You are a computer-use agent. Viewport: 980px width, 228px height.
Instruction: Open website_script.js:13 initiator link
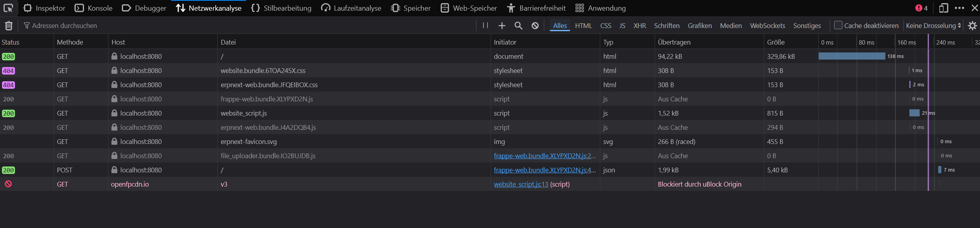[521, 184]
